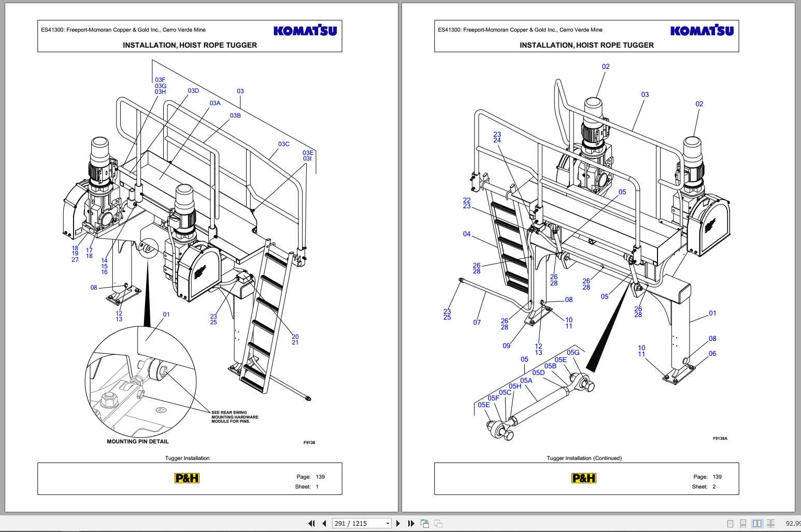
Task: Click part label 04 on right diagram
Action: coord(467,234)
